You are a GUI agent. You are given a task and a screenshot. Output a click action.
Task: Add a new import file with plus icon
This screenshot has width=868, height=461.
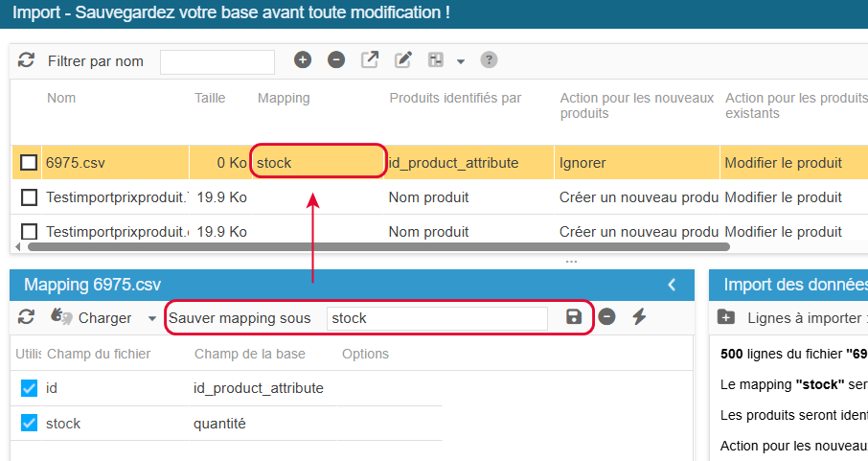302,59
